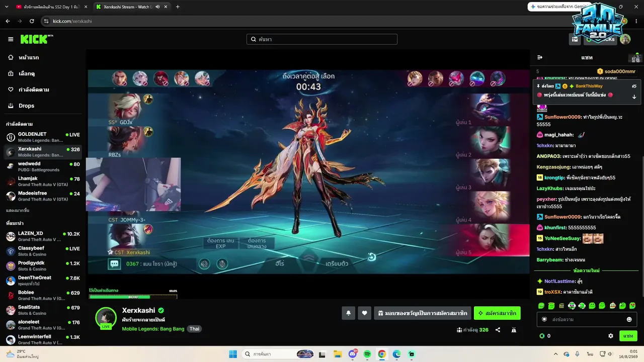
Task: Open File Explorer from the taskbar
Action: [338, 354]
